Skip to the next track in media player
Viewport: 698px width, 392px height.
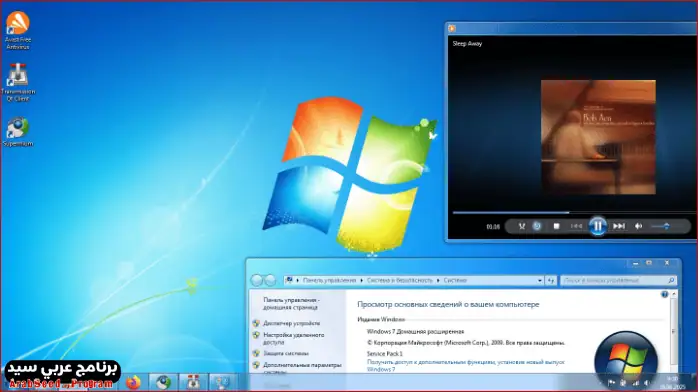619,226
